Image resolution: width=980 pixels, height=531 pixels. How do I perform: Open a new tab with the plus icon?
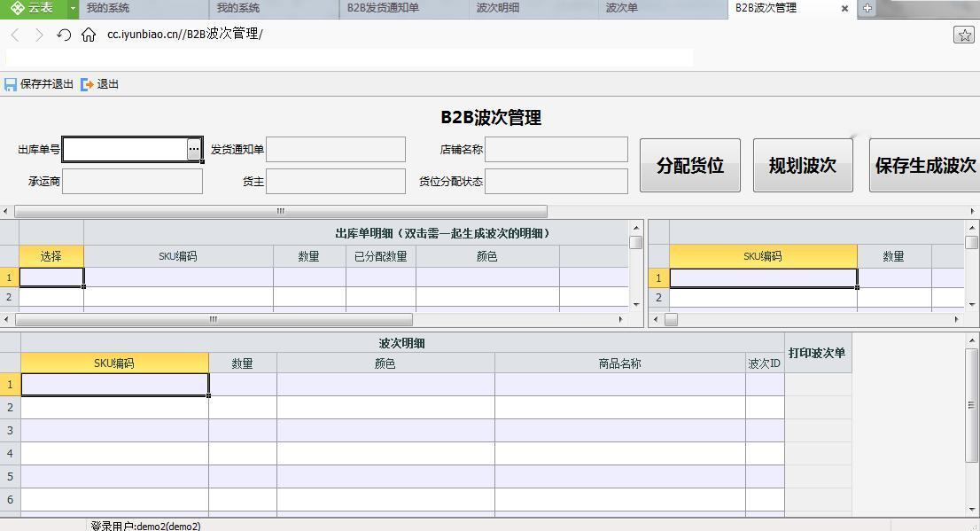(867, 8)
